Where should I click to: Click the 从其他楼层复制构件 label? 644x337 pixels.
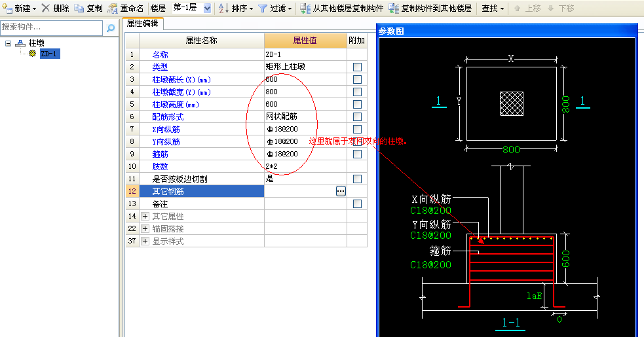pyautogui.click(x=348, y=9)
